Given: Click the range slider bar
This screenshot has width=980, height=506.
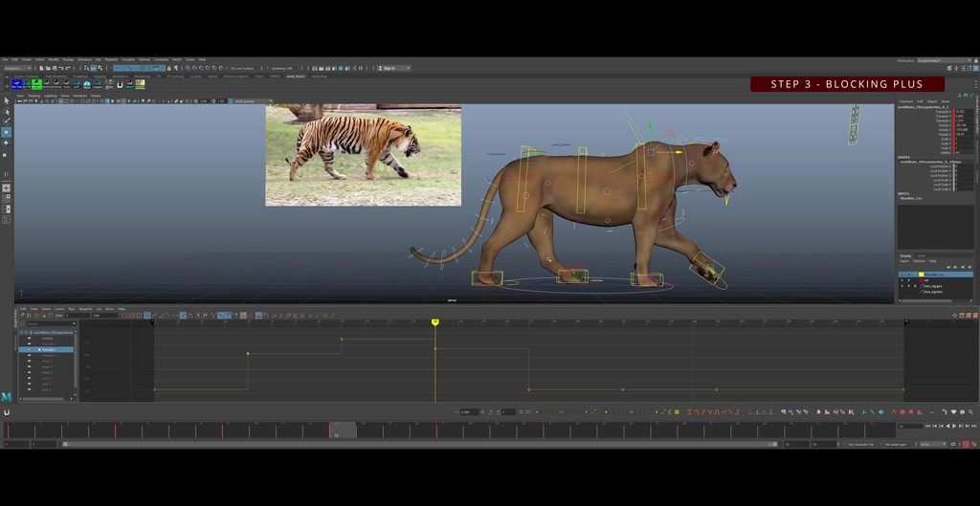Looking at the screenshot, I should 419,444.
